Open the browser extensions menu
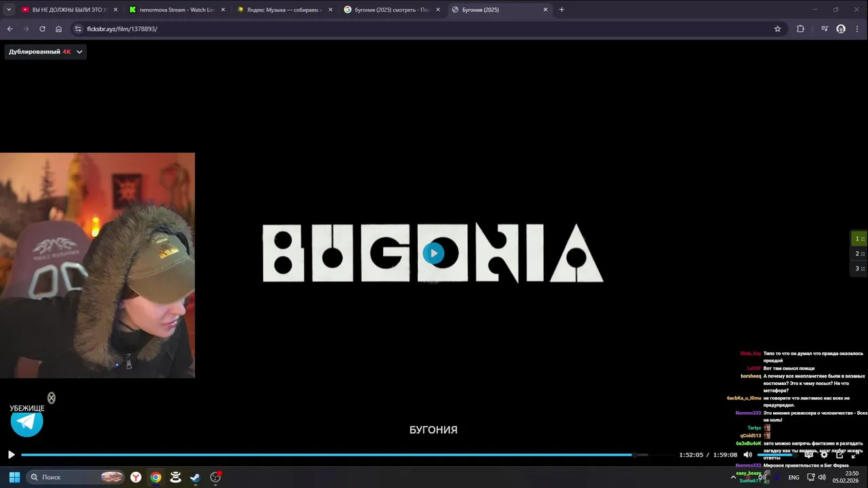Image resolution: width=868 pixels, height=488 pixels. tap(800, 29)
